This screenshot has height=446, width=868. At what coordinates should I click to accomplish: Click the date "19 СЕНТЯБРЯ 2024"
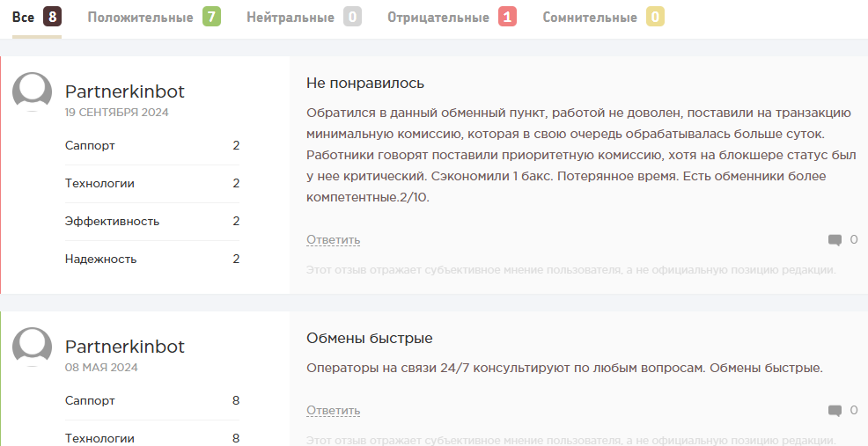(117, 113)
